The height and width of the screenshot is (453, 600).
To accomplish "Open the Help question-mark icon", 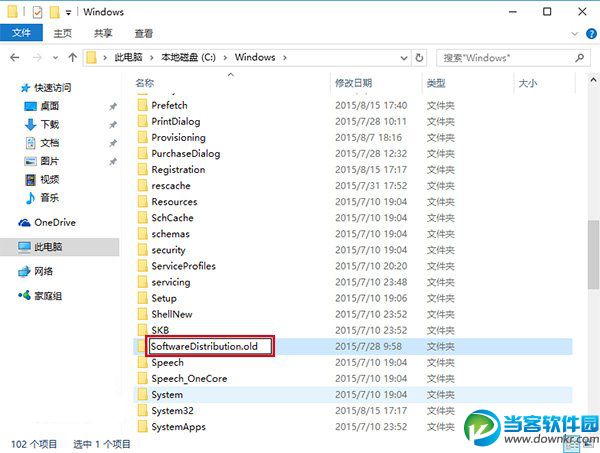I will click(x=591, y=34).
